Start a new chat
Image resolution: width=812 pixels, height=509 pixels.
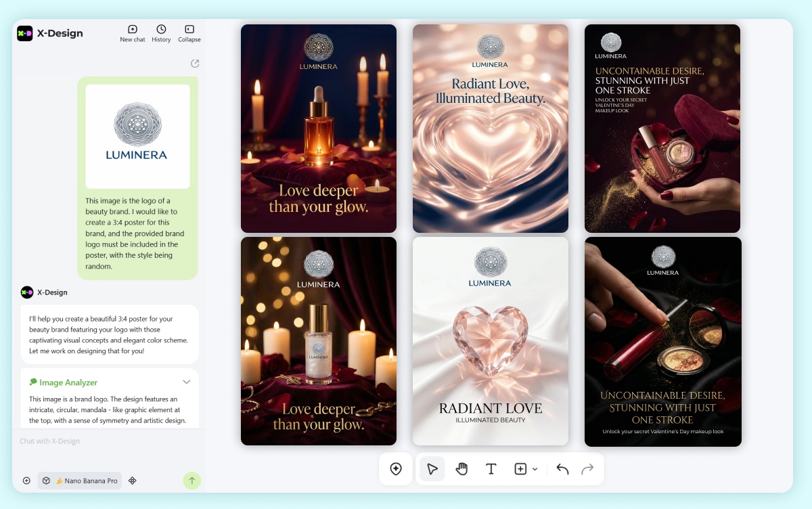pyautogui.click(x=133, y=33)
